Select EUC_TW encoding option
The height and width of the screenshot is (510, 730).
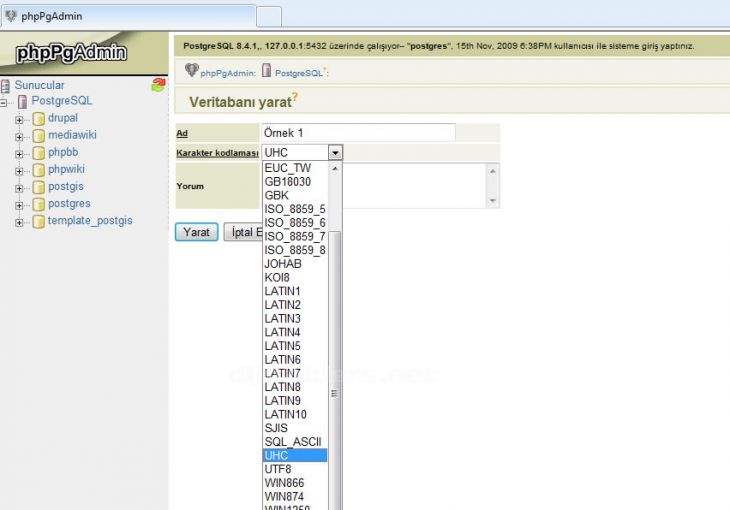tap(295, 168)
